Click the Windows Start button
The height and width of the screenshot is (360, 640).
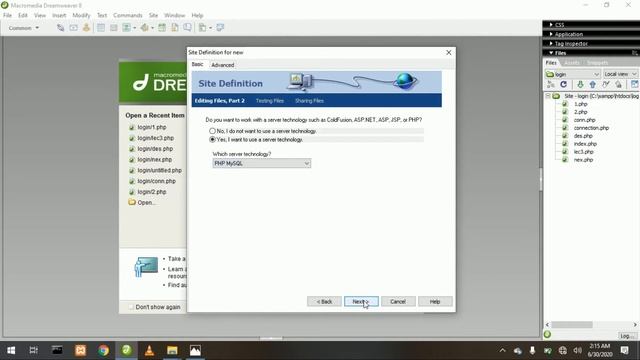11,350
